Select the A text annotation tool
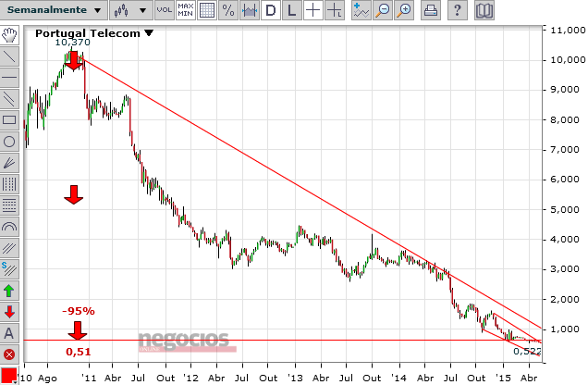The height and width of the screenshot is (385, 588). [x=9, y=333]
